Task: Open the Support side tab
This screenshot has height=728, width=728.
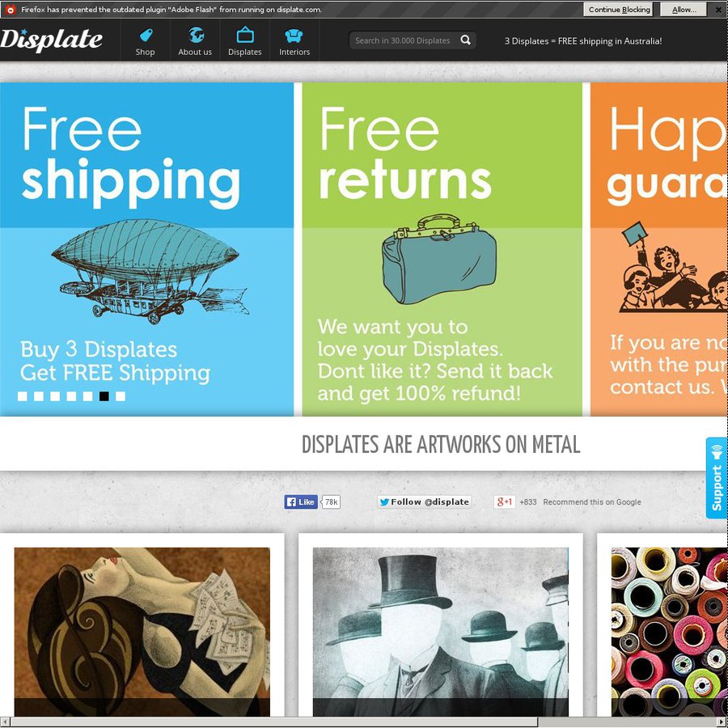Action: click(717, 478)
